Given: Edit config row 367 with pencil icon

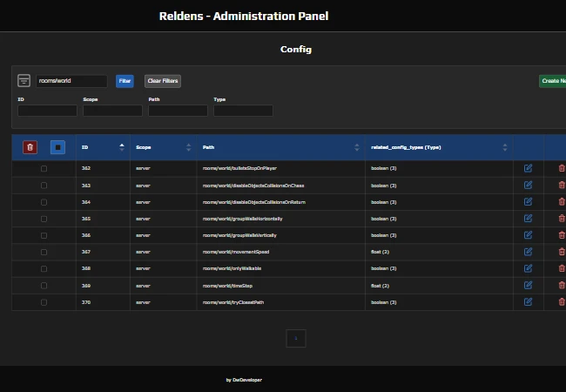Looking at the screenshot, I should (528, 252).
